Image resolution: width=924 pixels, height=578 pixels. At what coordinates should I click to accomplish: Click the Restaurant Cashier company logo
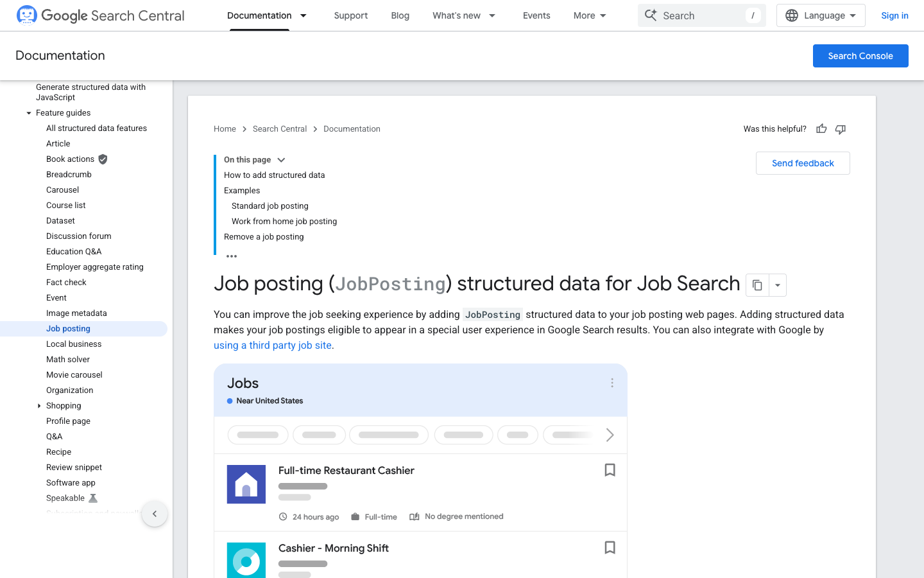246,484
